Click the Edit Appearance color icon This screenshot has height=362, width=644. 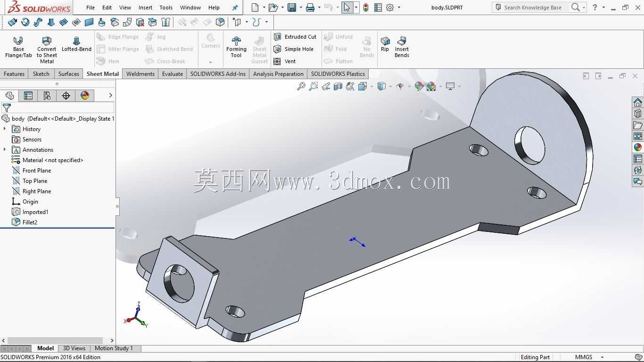[x=419, y=86]
